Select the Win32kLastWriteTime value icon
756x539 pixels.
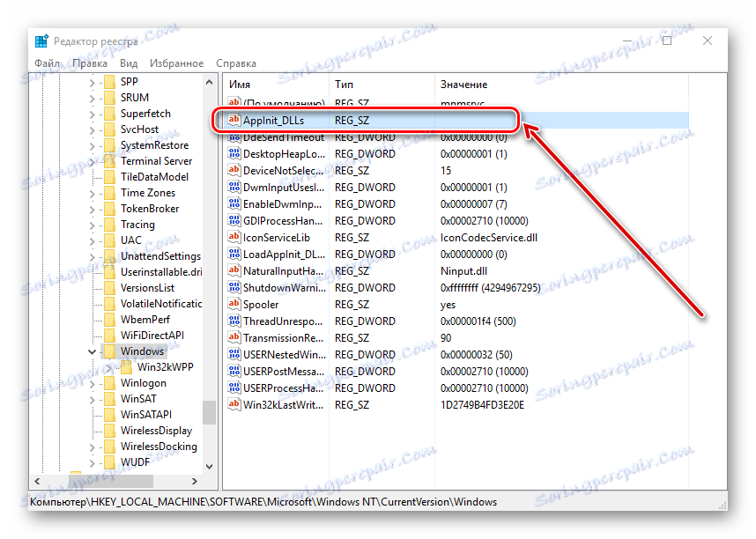coord(233,404)
